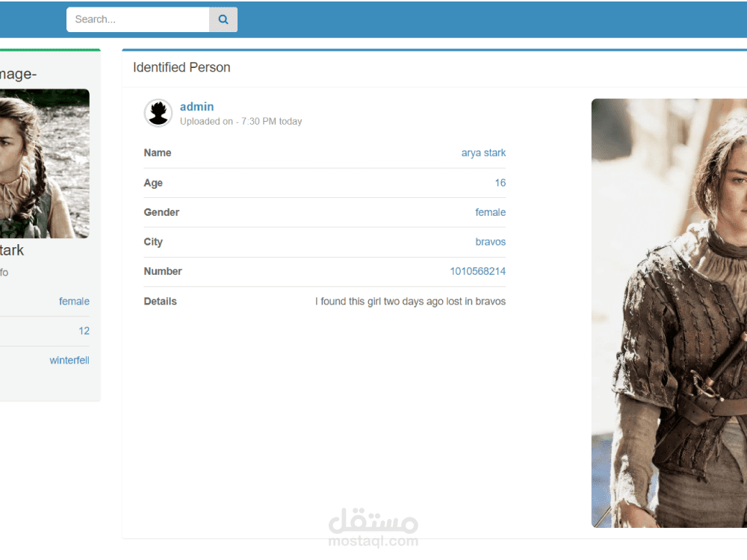
Task: Click the Search input field
Action: click(x=138, y=19)
